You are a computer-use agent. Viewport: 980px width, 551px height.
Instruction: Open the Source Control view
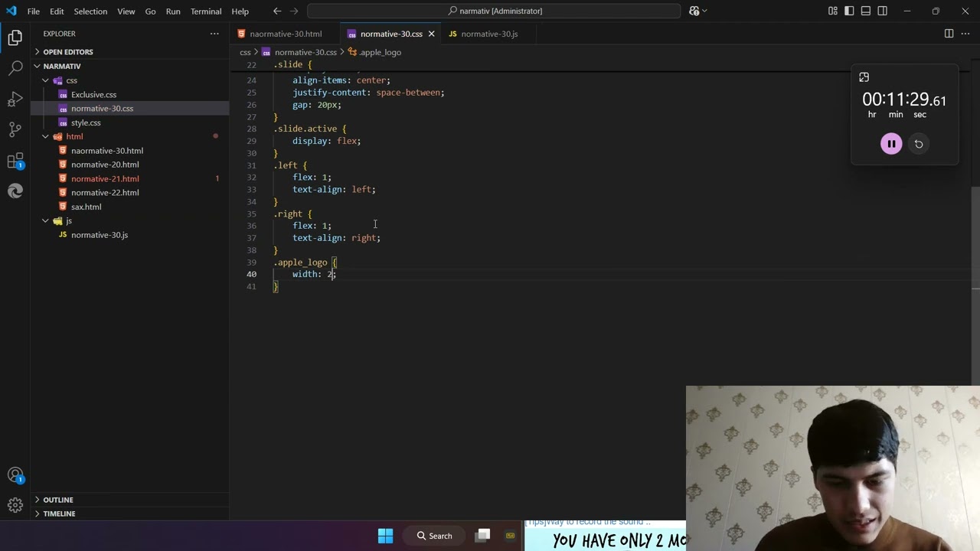(15, 129)
